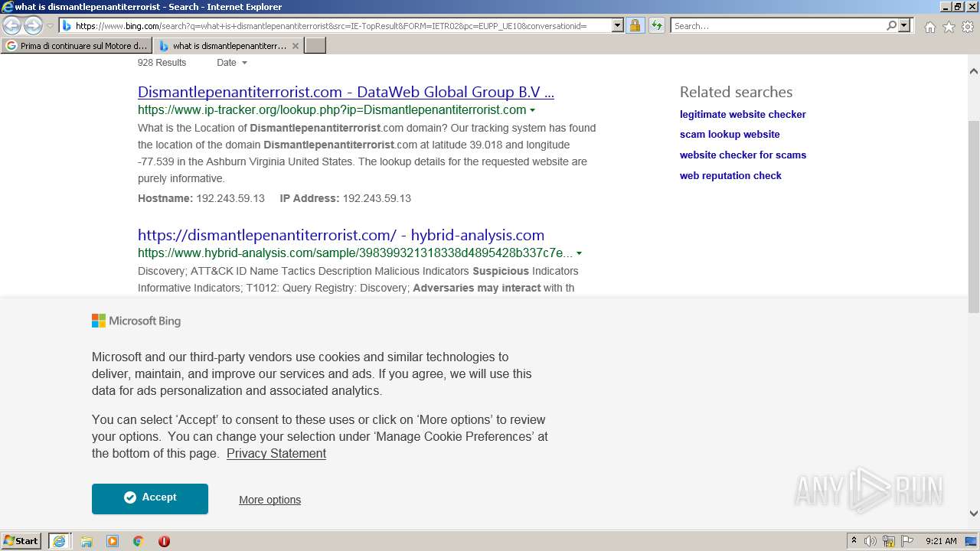This screenshot has width=980, height=551.
Task: Click the Microsoft Bing logo
Action: click(136, 321)
